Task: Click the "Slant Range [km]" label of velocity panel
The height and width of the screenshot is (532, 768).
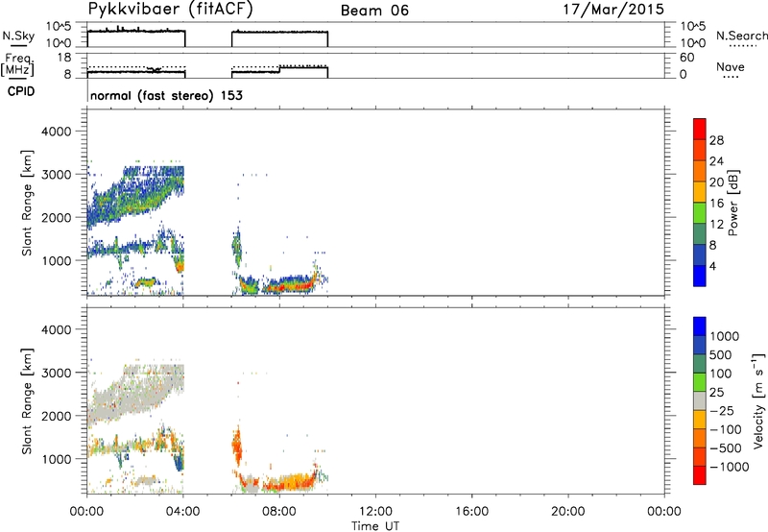Action: 27,401
